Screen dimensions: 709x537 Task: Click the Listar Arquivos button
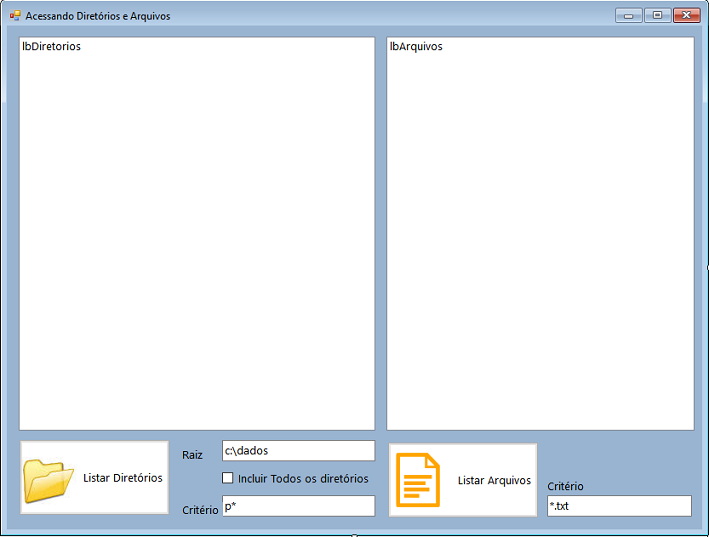[x=463, y=480]
